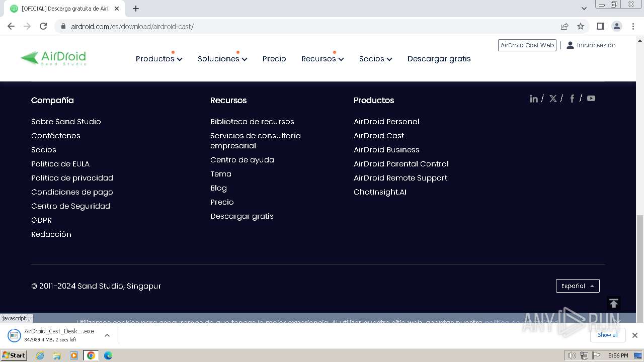Open the X (Twitter) social icon
Screen dimensions: 644x362
[x=553, y=99]
